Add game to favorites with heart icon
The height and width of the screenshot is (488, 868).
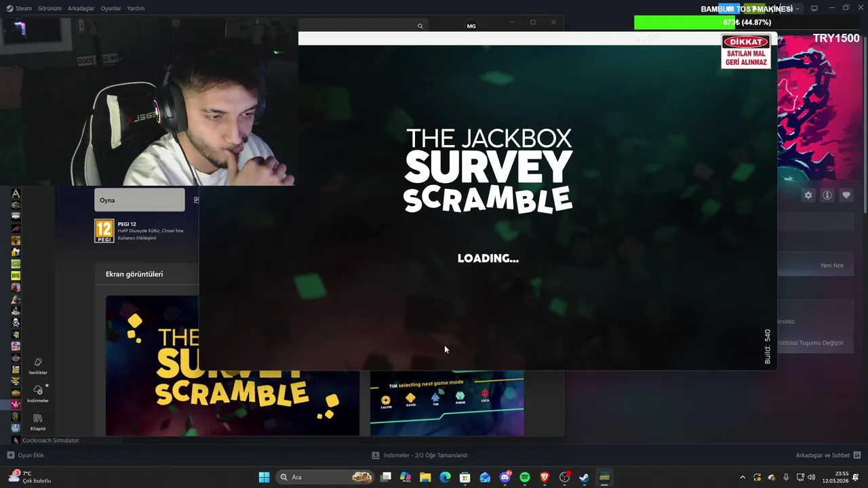click(846, 195)
